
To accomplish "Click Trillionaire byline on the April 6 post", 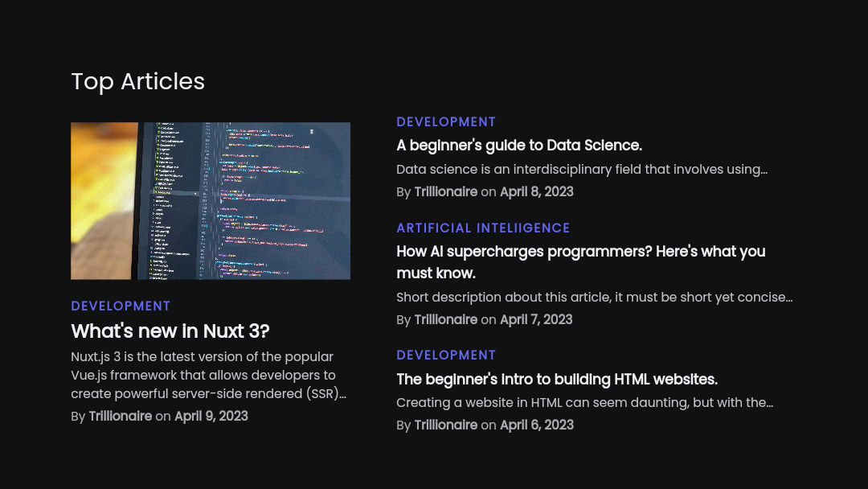I will [445, 425].
